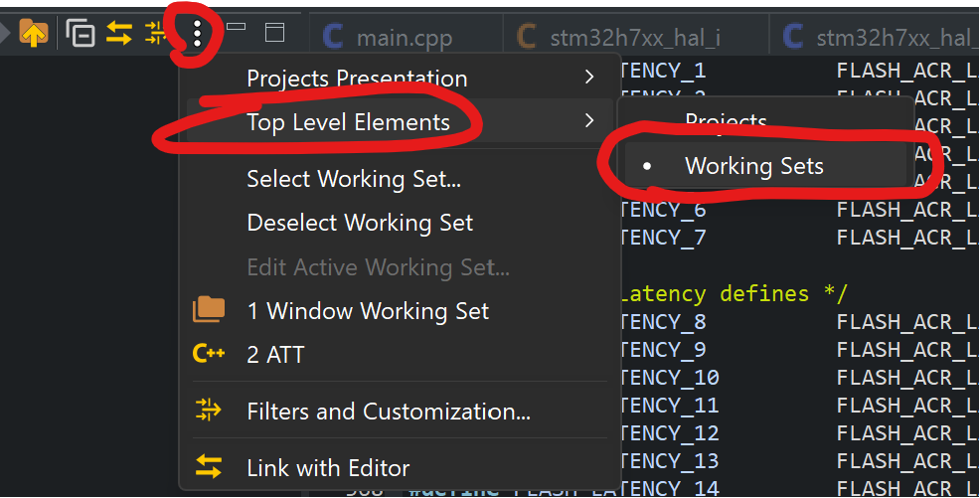Click the Filters toolbar icon next to the kebab menu
The width and height of the screenshot is (980, 498).
coord(154,33)
